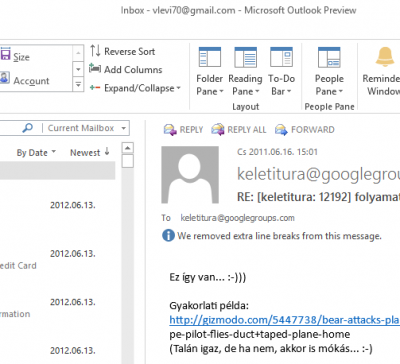This screenshot has width=400, height=364.
Task: Open the Reading Pane layout icon
Action: (245, 57)
